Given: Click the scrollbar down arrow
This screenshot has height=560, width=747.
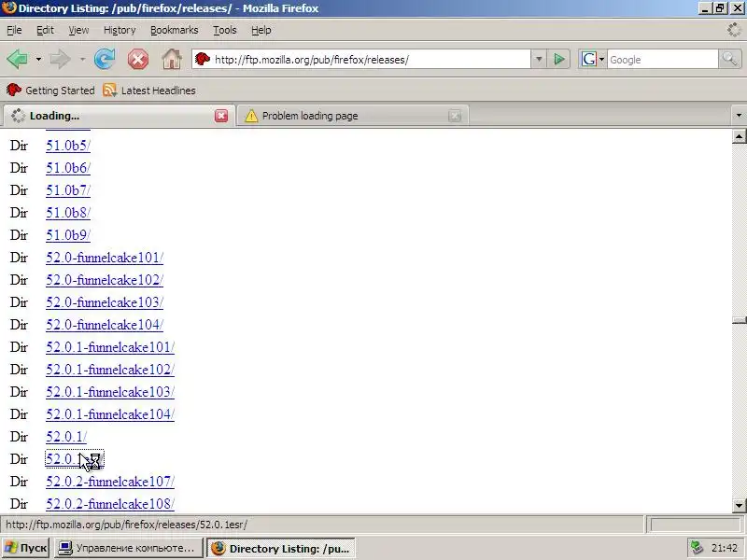Looking at the screenshot, I should tap(739, 505).
